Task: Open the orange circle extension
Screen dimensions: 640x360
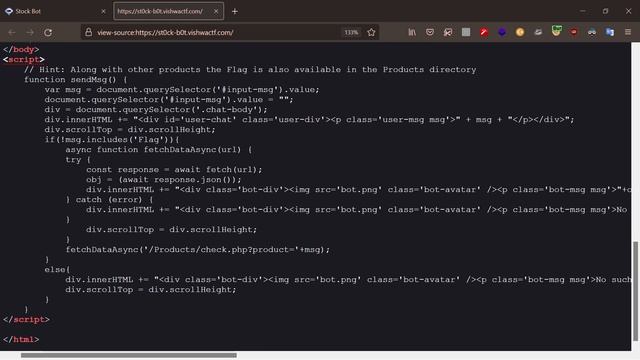Action: pos(520,32)
